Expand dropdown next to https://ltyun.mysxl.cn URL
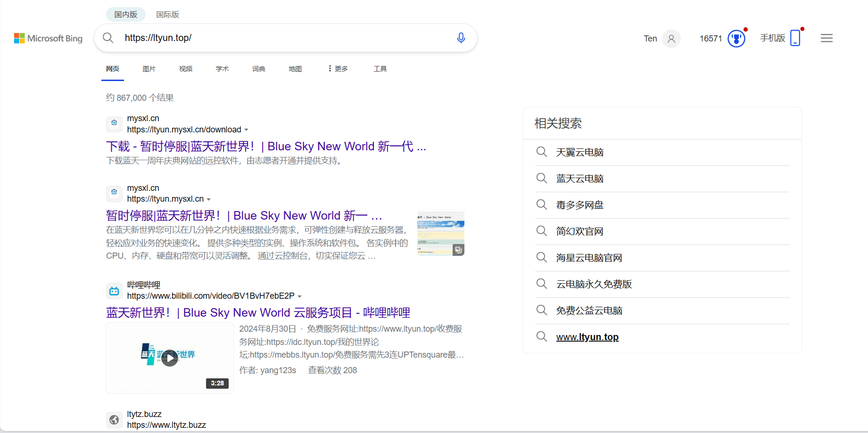 (208, 199)
